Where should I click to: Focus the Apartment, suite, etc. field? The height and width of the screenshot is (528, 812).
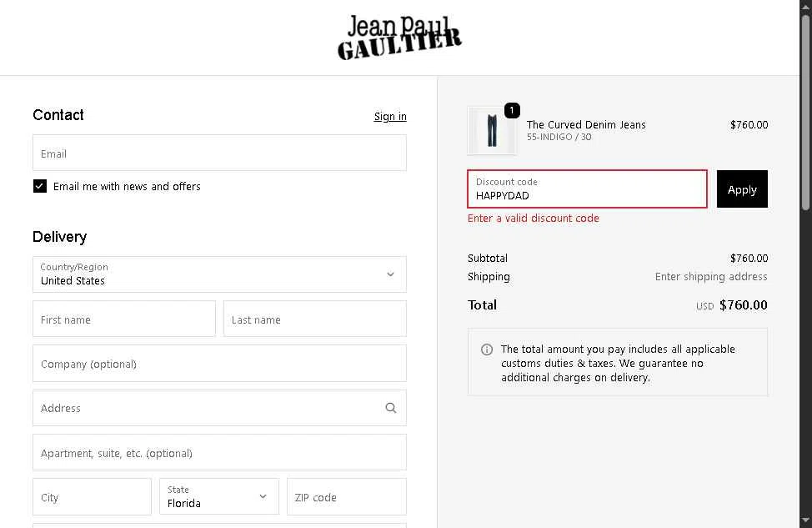219,452
